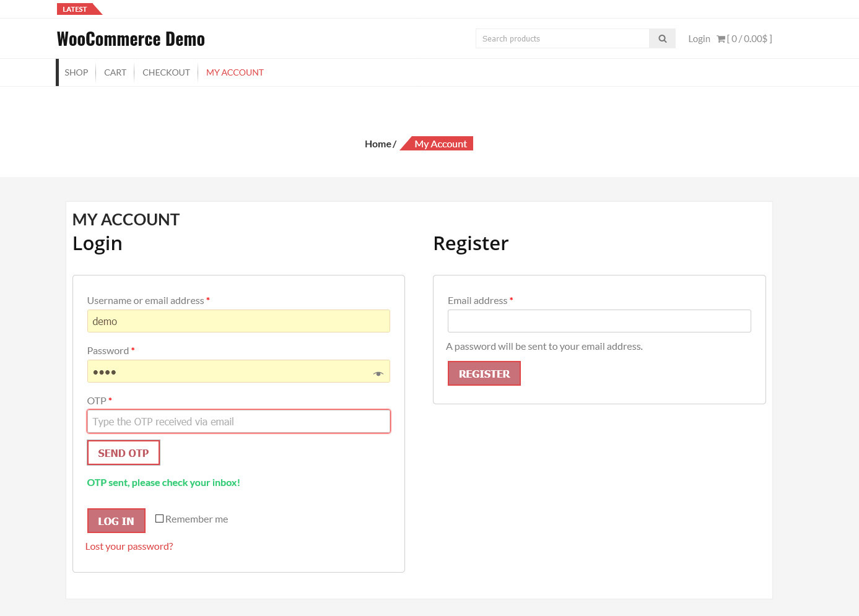
Task: Open the SHOP menu item
Action: (x=76, y=72)
